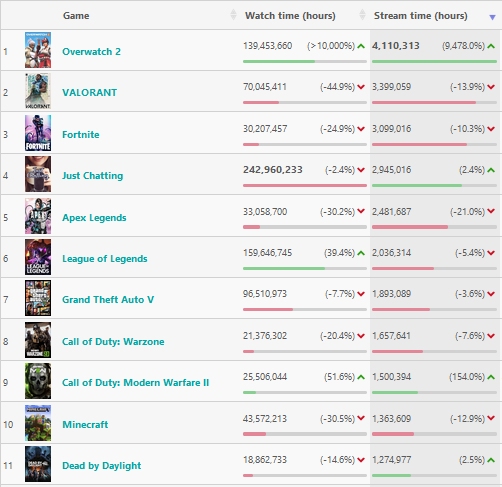Click Overwatch 2 watch time progress bar
Image resolution: width=502 pixels, height=487 pixels.
[305, 61]
